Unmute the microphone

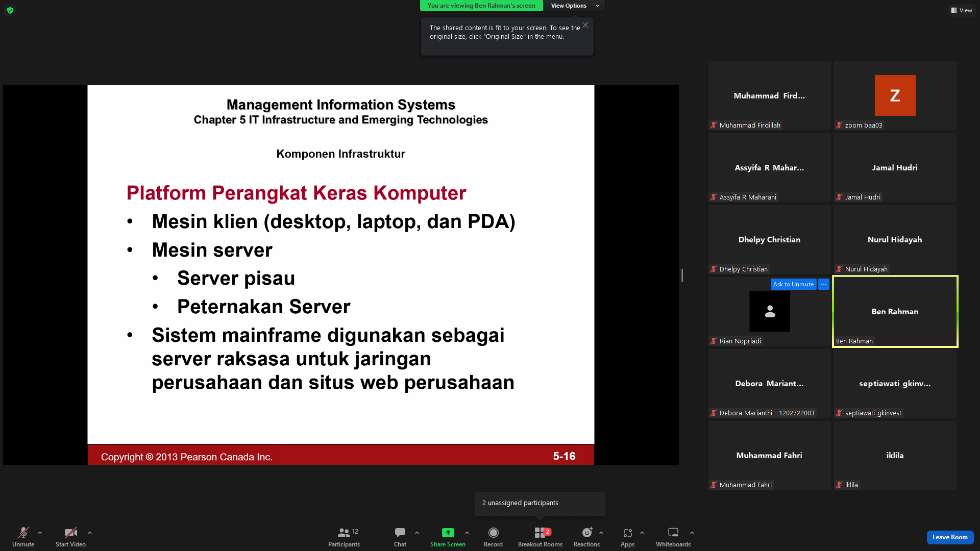click(23, 537)
